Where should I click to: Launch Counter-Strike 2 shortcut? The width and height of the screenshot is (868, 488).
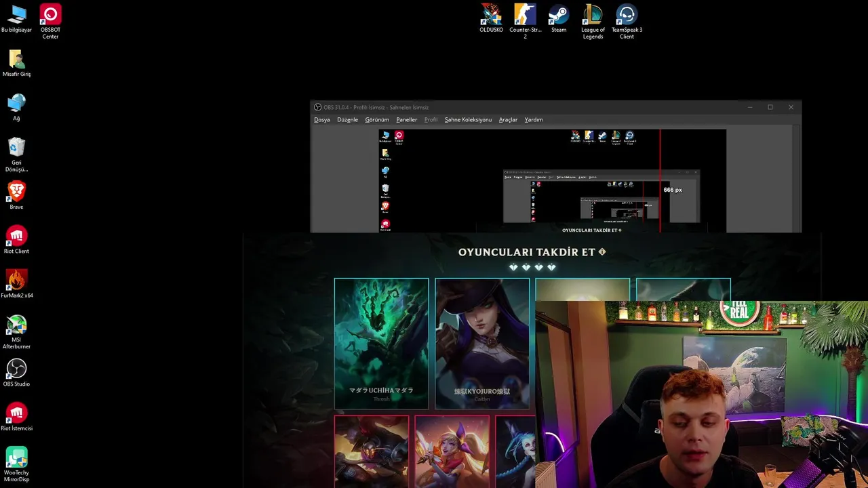[525, 22]
